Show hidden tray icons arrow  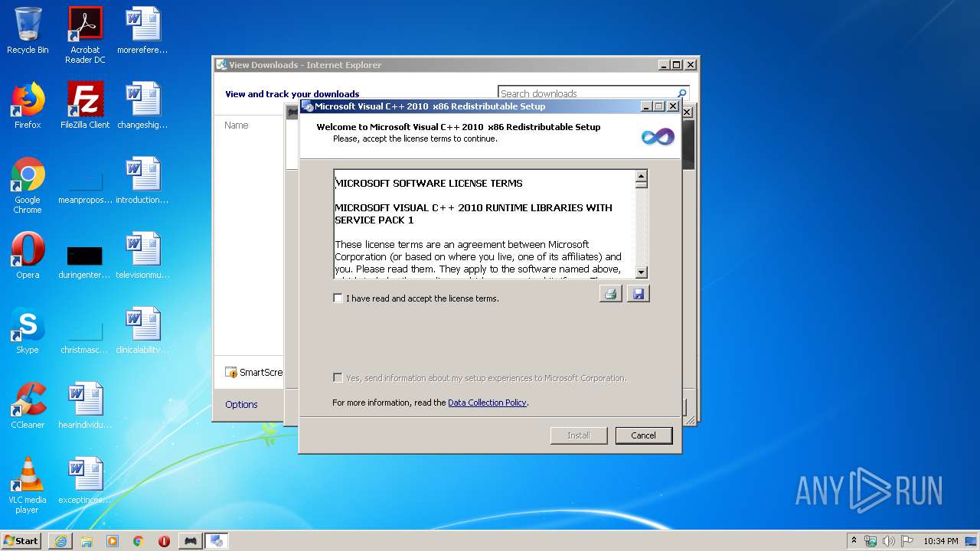(854, 540)
